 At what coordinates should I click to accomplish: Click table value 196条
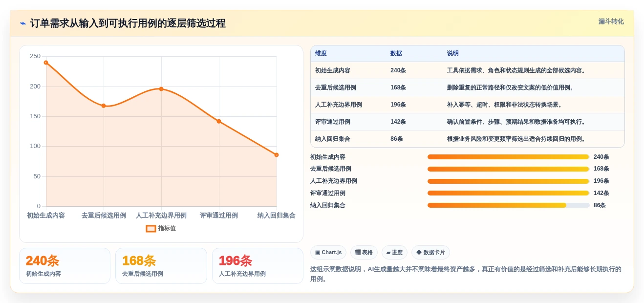point(398,105)
